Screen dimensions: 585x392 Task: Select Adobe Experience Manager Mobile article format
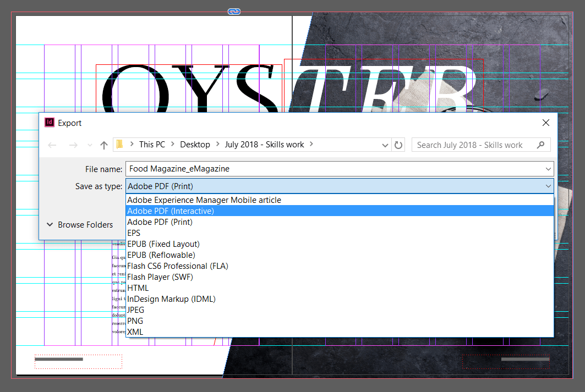click(x=340, y=200)
